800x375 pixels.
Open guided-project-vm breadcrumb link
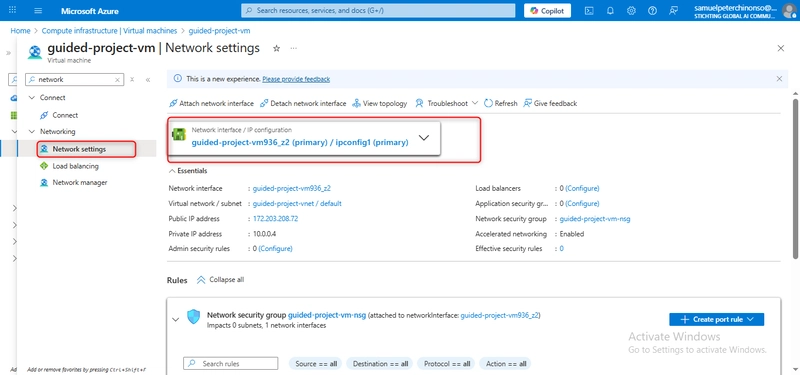[x=219, y=31]
